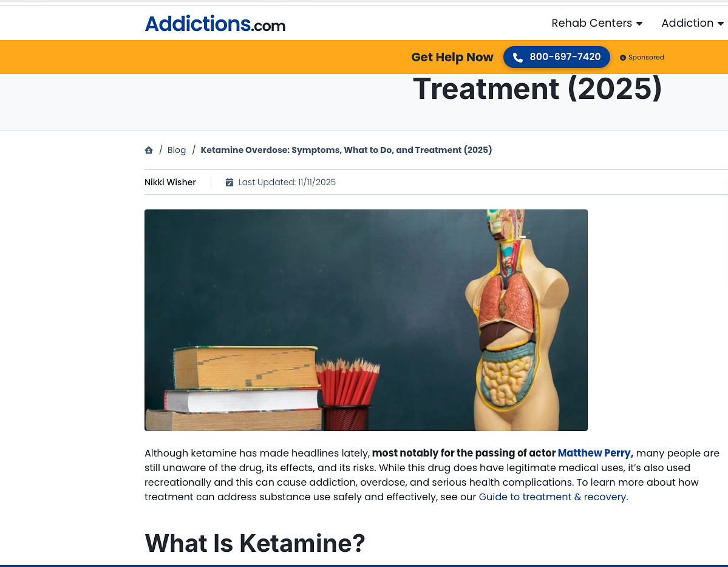Click the Sponsored label
728x567 pixels.
click(646, 58)
